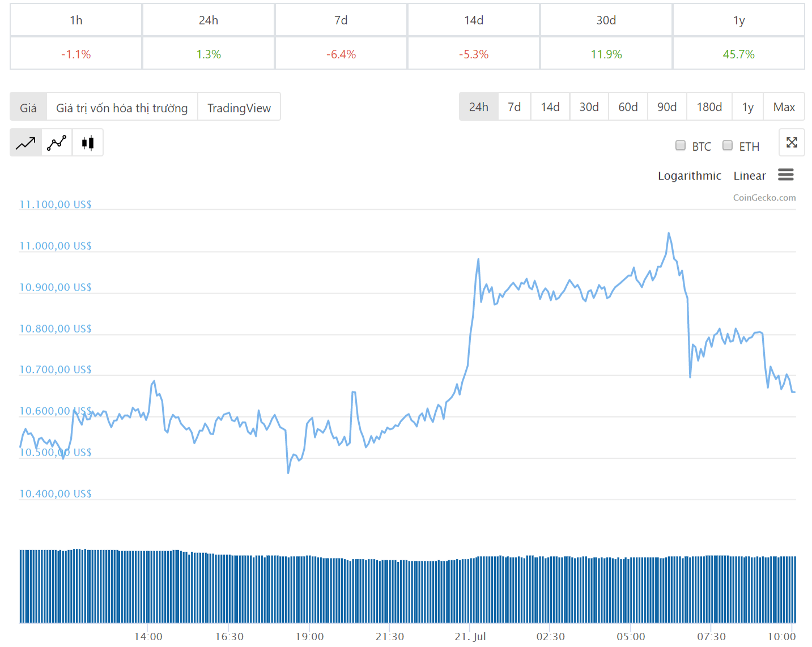Image resolution: width=812 pixels, height=647 pixels.
Task: Open the chart hamburger export menu
Action: point(785,174)
